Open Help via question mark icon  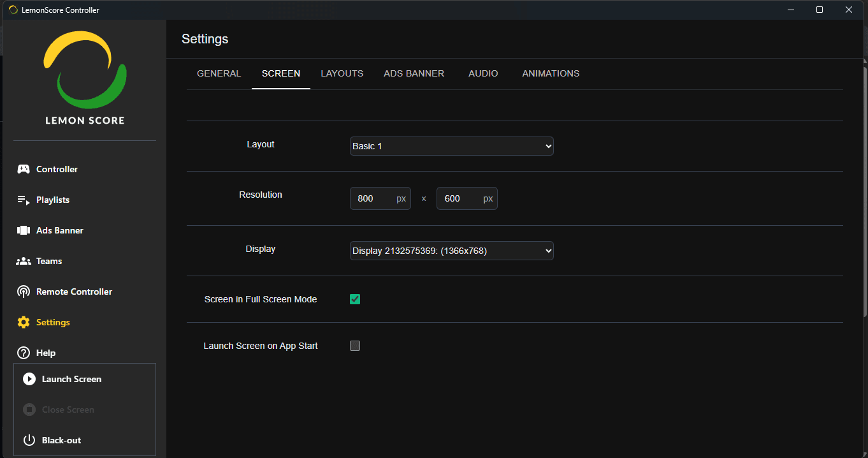point(24,353)
